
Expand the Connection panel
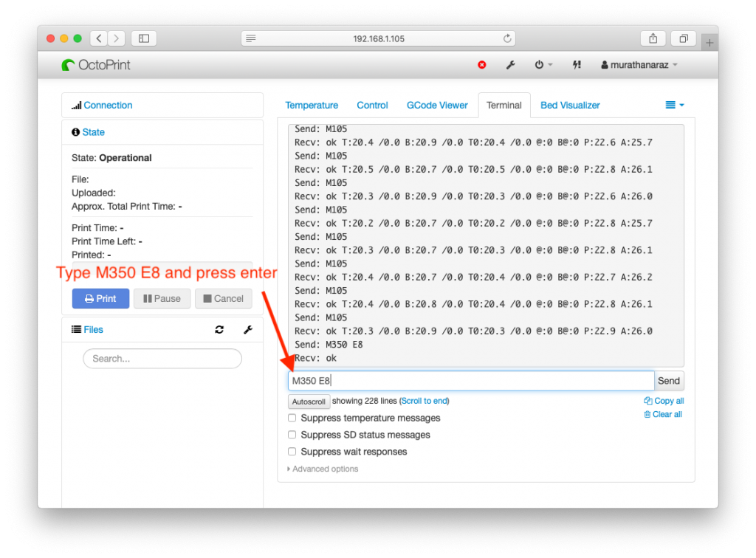(x=108, y=105)
